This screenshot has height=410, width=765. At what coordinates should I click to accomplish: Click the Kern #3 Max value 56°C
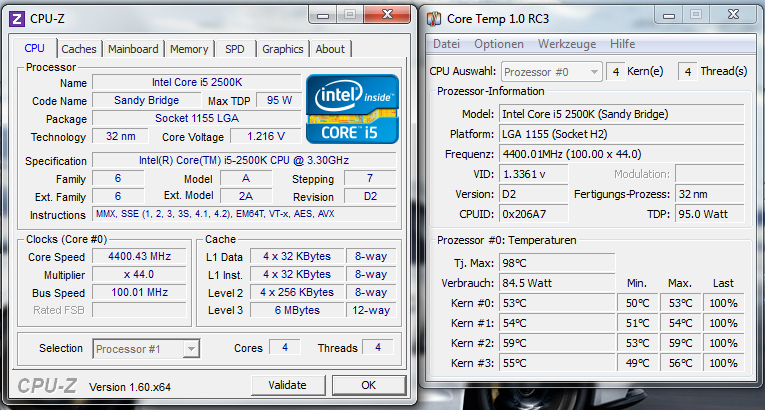tap(681, 363)
